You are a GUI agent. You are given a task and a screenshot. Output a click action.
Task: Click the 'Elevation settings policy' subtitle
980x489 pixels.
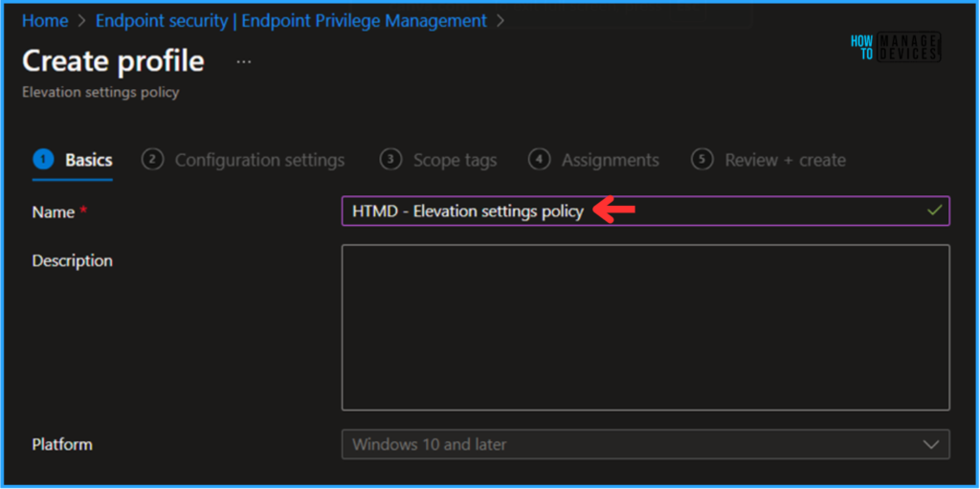[x=100, y=93]
